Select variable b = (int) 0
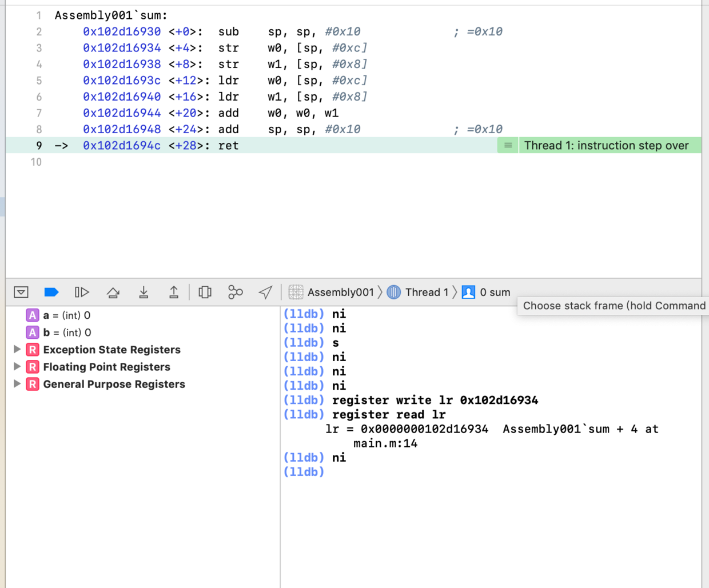This screenshot has width=709, height=588. (x=67, y=332)
